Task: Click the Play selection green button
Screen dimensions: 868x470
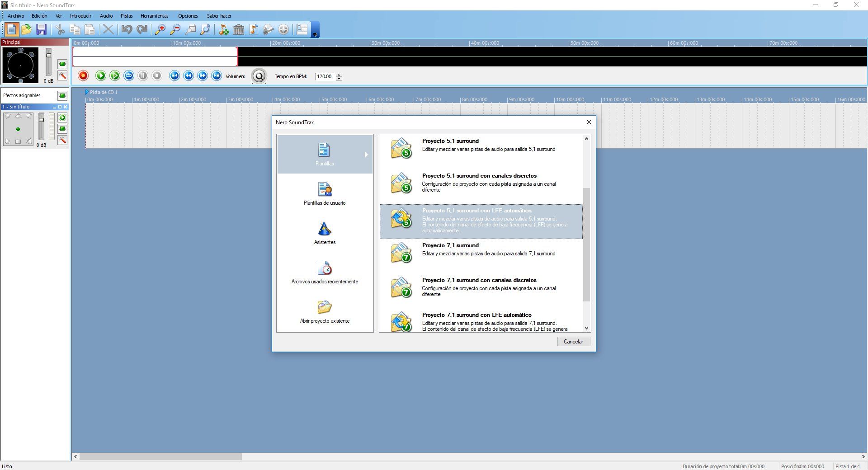Action: pos(115,75)
